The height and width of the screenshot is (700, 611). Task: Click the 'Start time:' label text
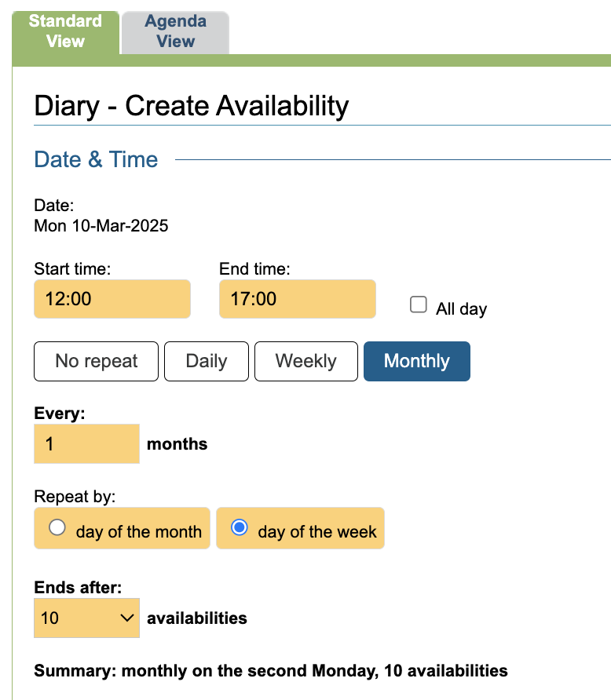point(72,268)
